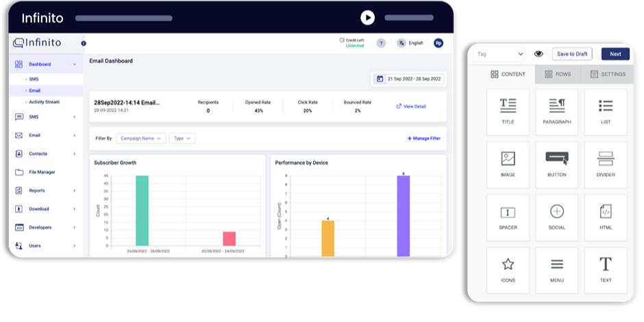Viewport: 644px width, 322px height.
Task: Expand the Type filter dropdown
Action: click(182, 138)
